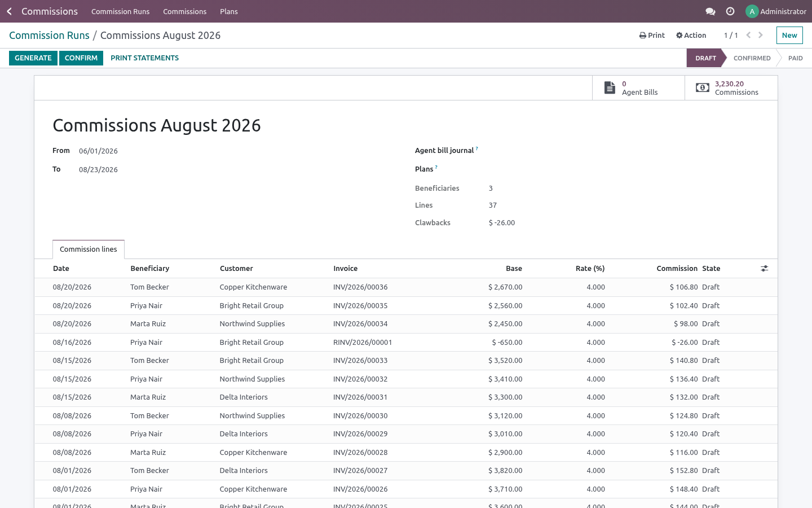812x508 pixels.
Task: Show the Agent bill journal help tooltip
Action: [476, 148]
